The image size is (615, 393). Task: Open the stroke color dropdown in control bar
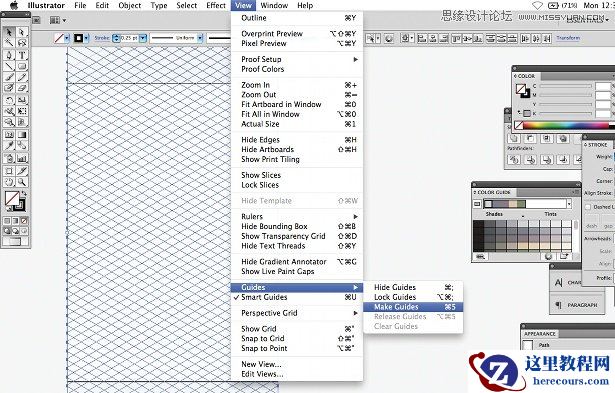pos(87,38)
